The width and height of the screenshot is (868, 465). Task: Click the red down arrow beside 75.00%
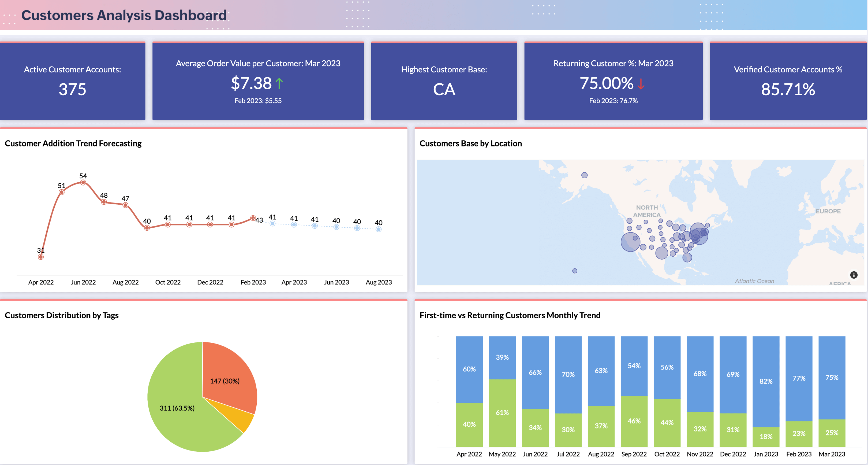(641, 83)
